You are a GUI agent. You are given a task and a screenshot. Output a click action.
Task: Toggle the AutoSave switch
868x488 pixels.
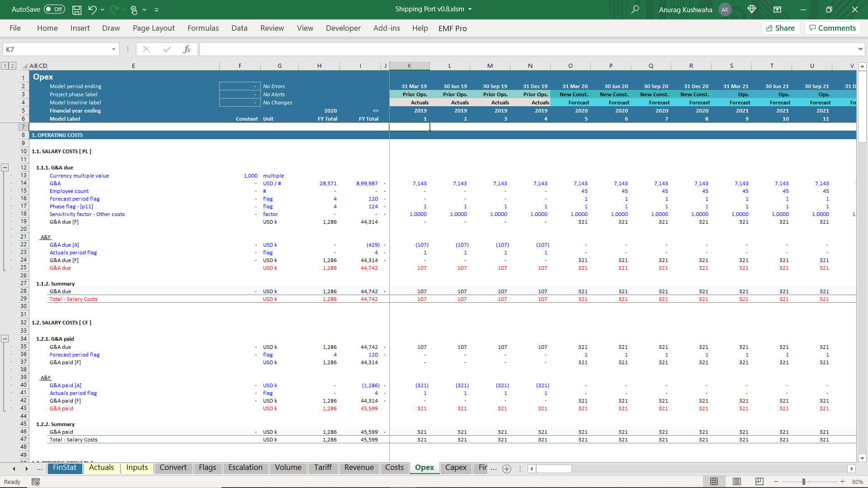pyautogui.click(x=54, y=9)
